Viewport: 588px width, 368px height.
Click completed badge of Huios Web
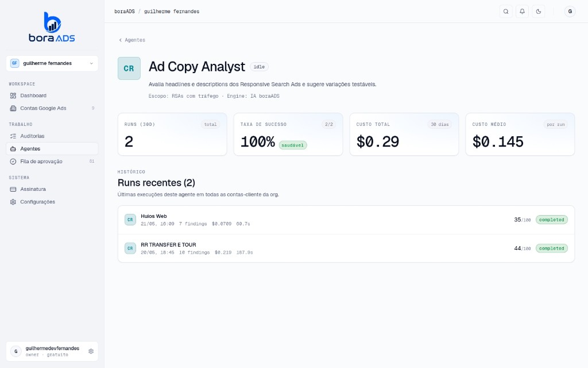point(552,220)
